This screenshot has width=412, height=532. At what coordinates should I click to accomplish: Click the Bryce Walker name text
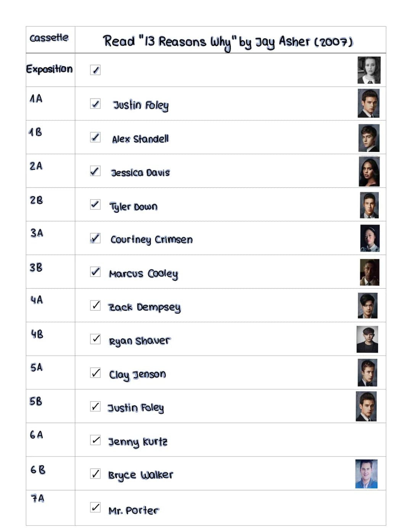click(141, 475)
